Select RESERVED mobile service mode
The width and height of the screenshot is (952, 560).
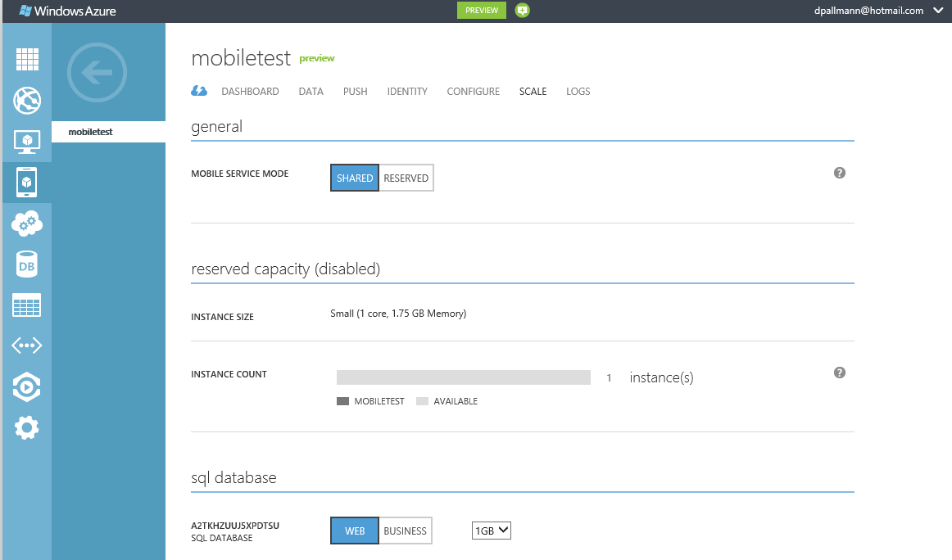[406, 178]
